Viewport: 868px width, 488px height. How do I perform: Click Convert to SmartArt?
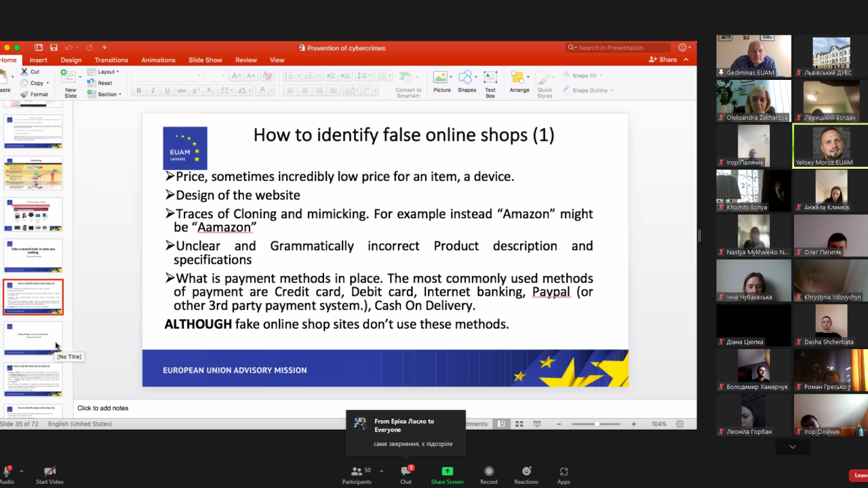[x=408, y=84]
